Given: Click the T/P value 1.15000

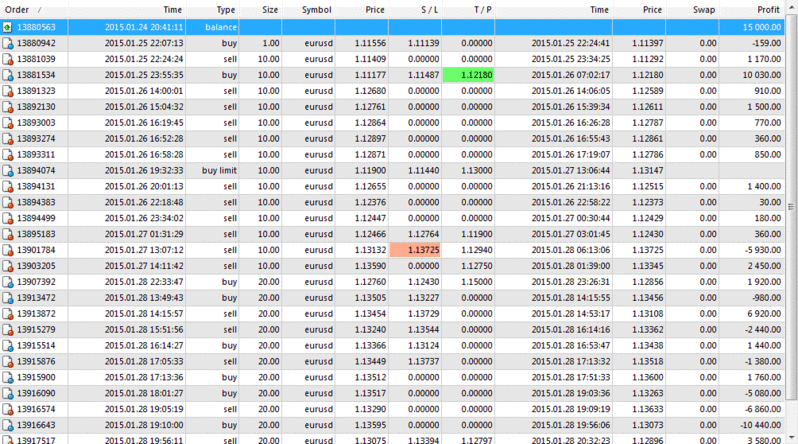Looking at the screenshot, I should click(477, 282).
